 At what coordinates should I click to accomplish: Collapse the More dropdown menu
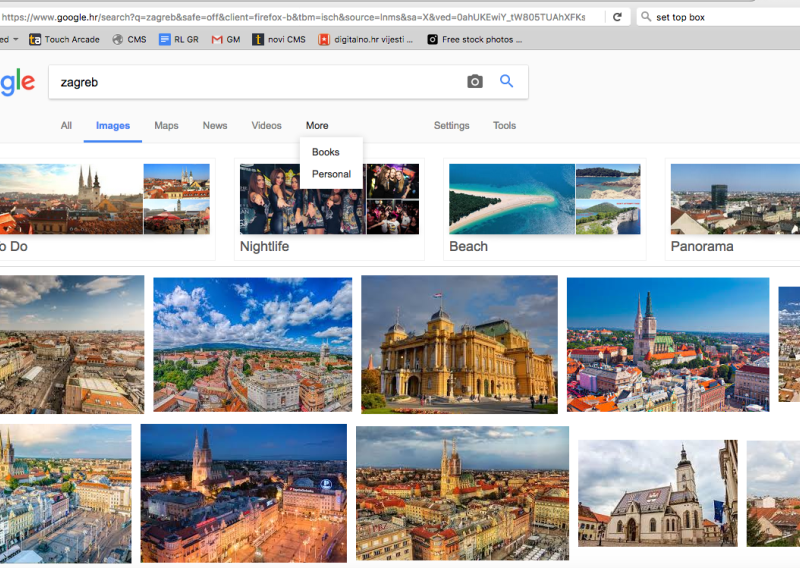click(317, 126)
